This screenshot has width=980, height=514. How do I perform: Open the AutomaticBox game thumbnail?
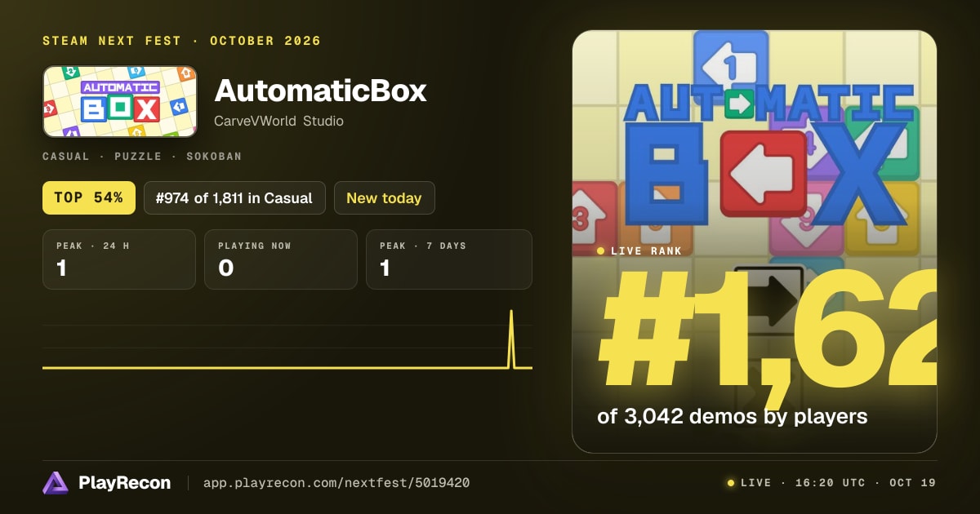[x=120, y=101]
